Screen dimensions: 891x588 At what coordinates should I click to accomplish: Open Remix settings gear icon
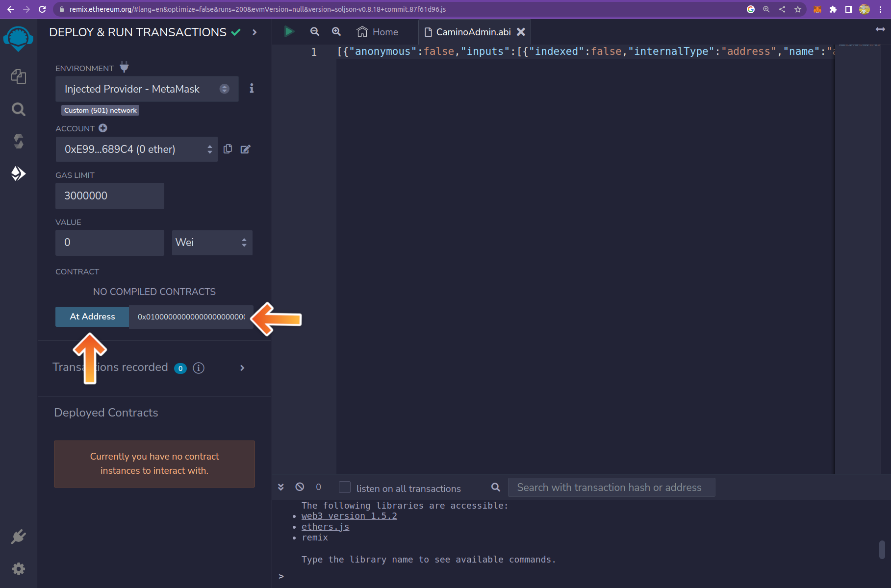point(18,569)
